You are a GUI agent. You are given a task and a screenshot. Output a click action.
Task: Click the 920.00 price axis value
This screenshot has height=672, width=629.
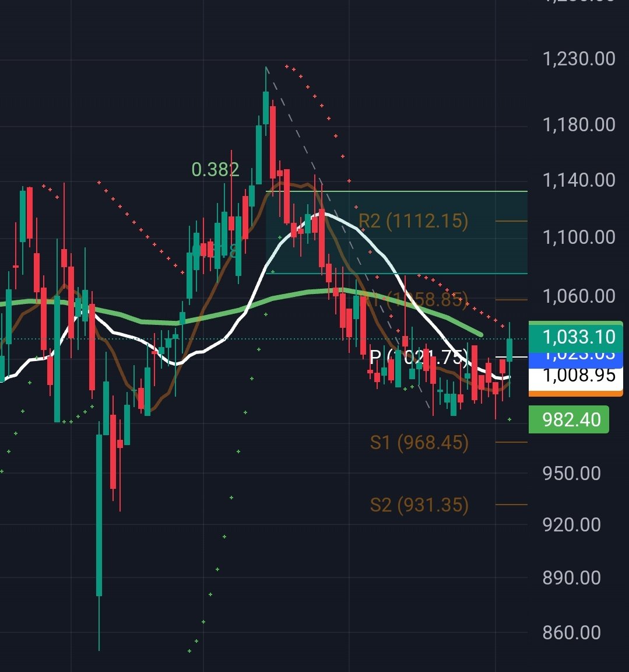point(572,525)
